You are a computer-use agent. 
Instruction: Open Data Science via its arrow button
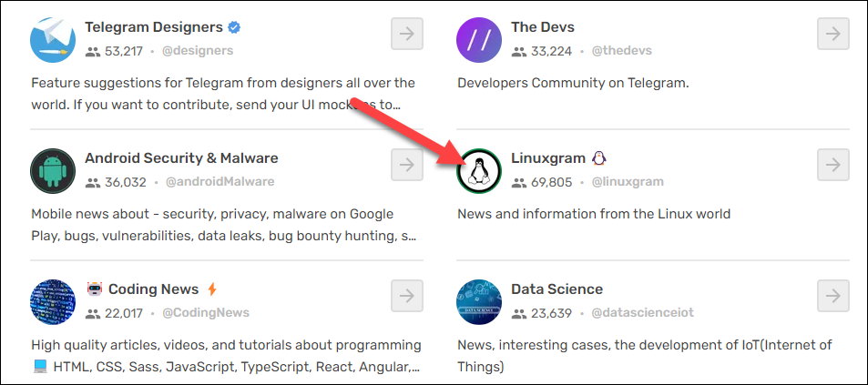[832, 296]
